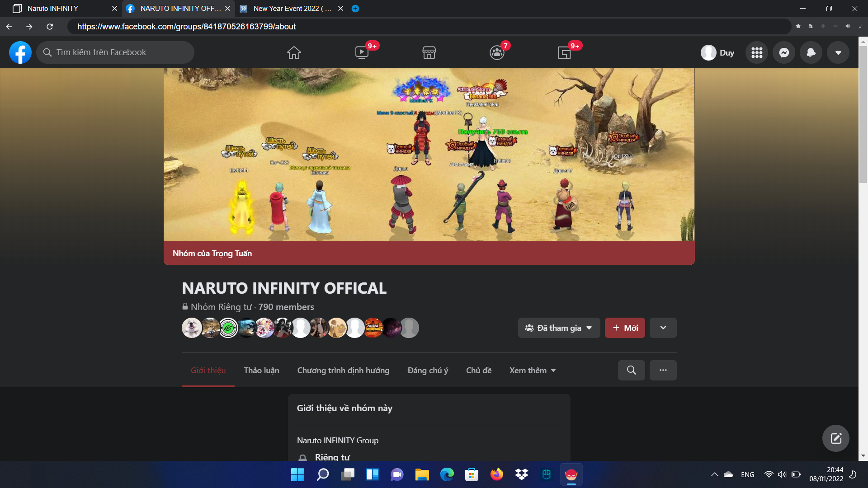Bookmark this page with the star icon
Image resolution: width=868 pixels, height=488 pixels.
click(x=798, y=26)
